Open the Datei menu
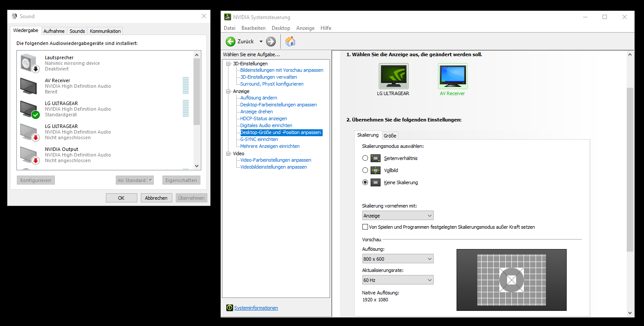This screenshot has width=644, height=326. (x=229, y=28)
